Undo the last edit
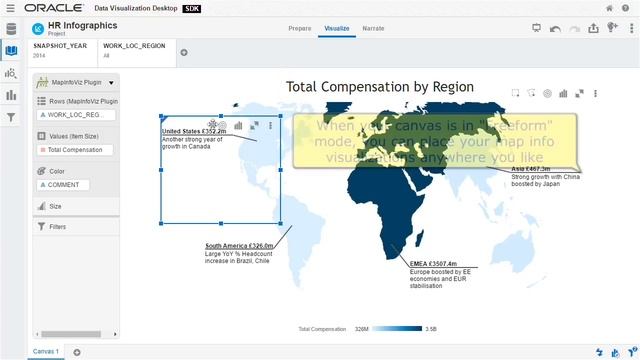The width and height of the screenshot is (640, 360). pyautogui.click(x=555, y=29)
